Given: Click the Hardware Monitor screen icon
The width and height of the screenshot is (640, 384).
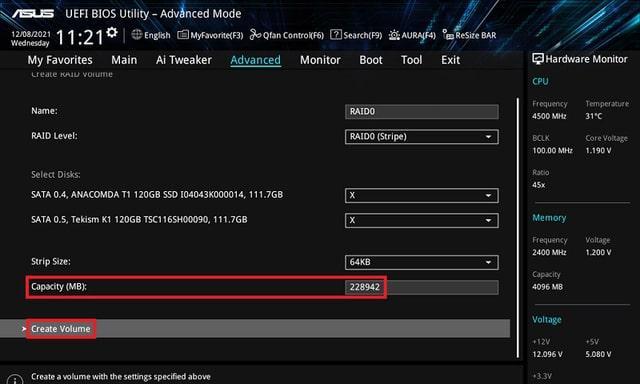Looking at the screenshot, I should click(538, 59).
